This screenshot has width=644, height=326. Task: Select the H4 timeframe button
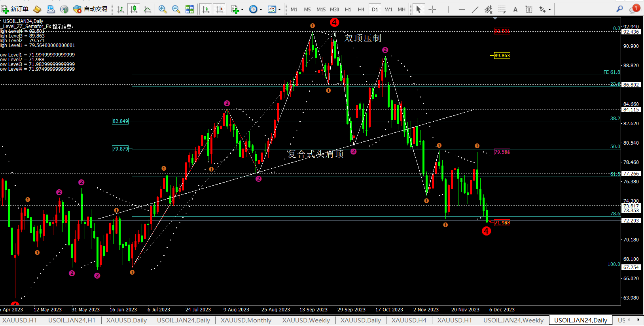(361, 9)
